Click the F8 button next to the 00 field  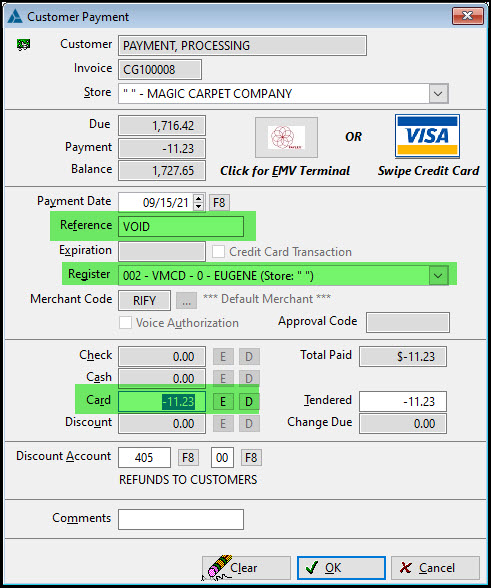[x=251, y=458]
